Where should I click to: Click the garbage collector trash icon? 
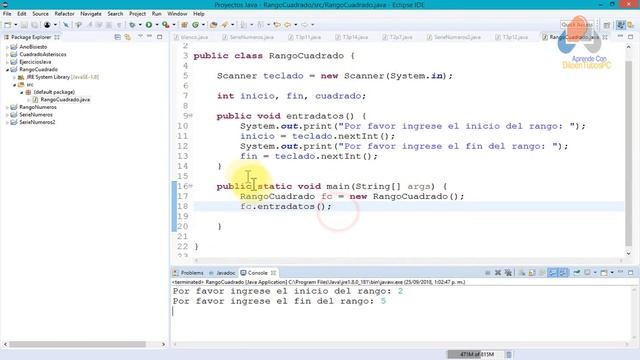click(x=509, y=354)
